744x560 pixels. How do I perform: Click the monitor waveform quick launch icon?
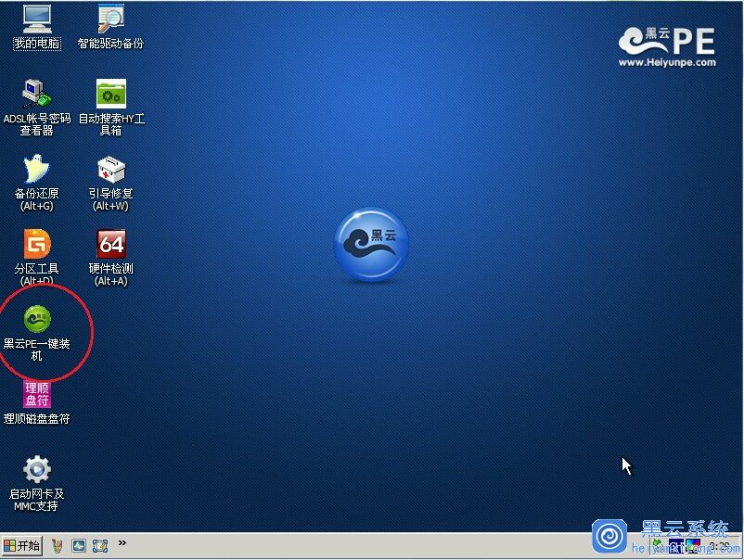coord(79,546)
